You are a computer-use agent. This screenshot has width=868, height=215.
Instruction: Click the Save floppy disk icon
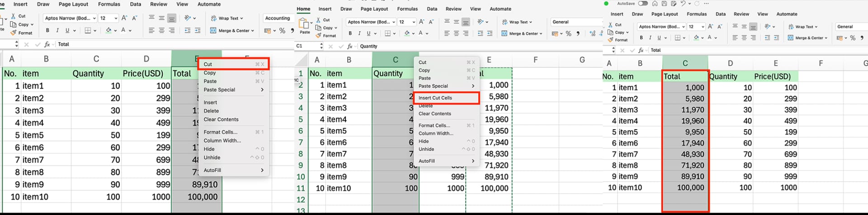point(664,4)
